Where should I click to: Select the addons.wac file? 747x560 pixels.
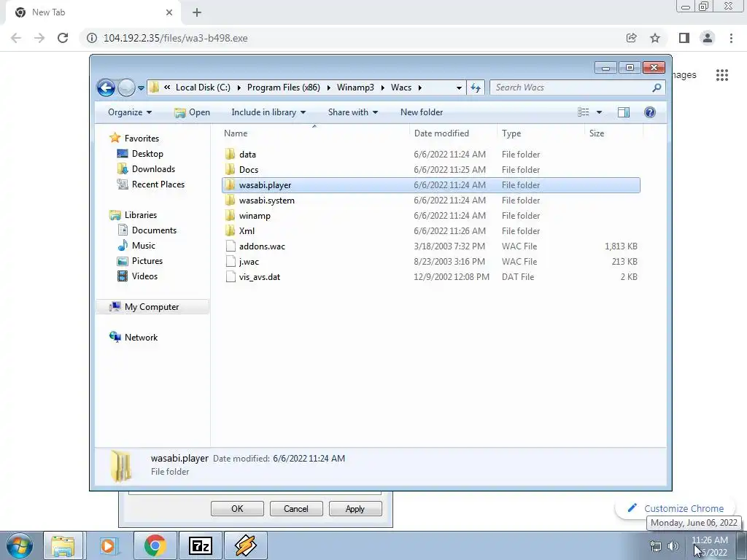[430, 246]
